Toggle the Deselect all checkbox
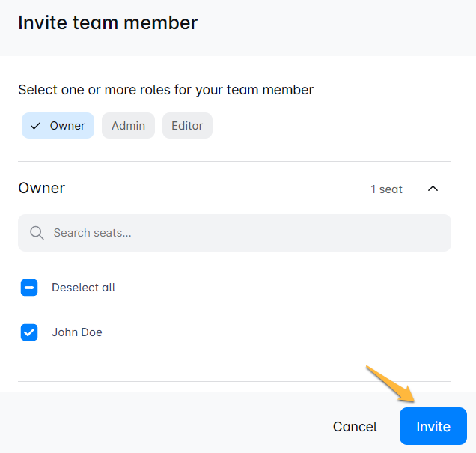This screenshot has width=476, height=453. pyautogui.click(x=29, y=288)
